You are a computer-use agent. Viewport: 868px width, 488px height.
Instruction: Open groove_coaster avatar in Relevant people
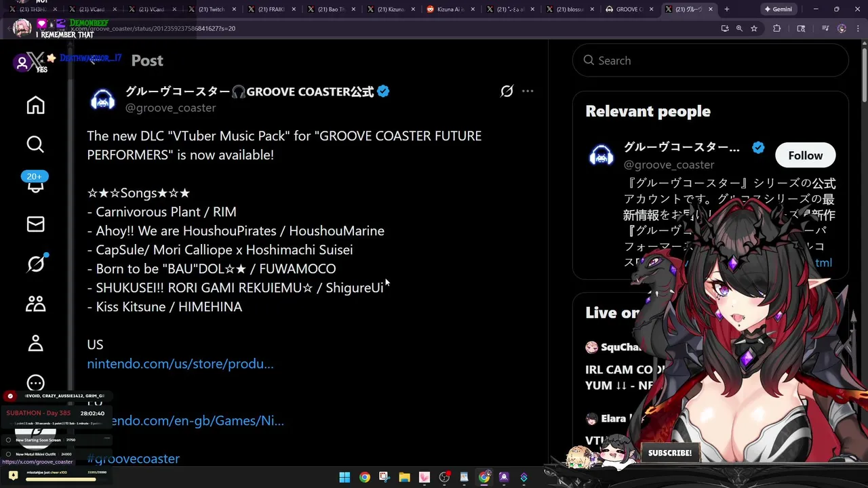point(601,155)
